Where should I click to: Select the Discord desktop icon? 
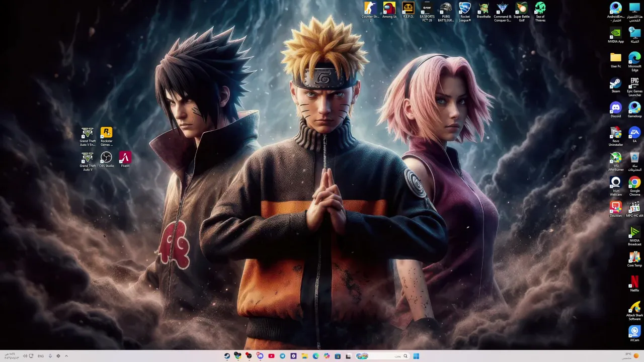[x=616, y=110]
